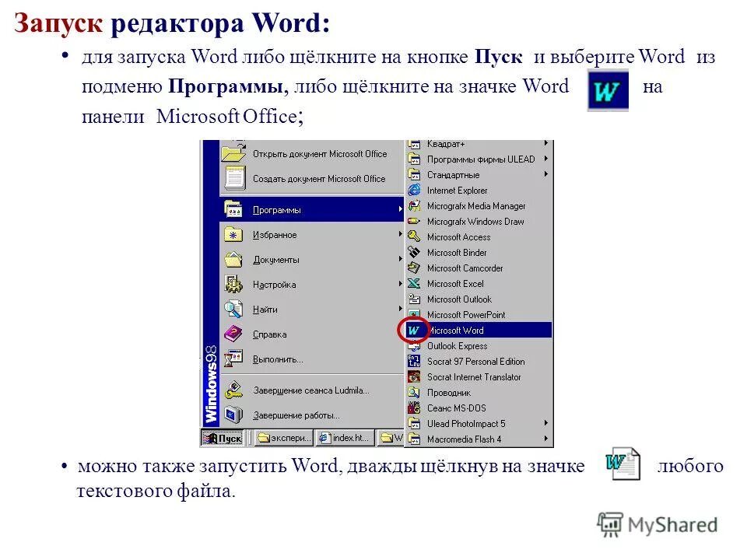This screenshot has width=747, height=560.
Task: Click the Избранное star folder icon
Action: [233, 234]
